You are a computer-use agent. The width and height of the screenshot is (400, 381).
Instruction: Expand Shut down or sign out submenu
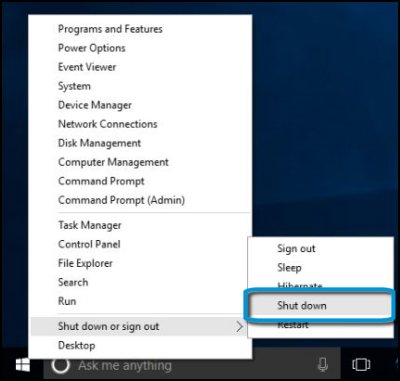click(140, 326)
